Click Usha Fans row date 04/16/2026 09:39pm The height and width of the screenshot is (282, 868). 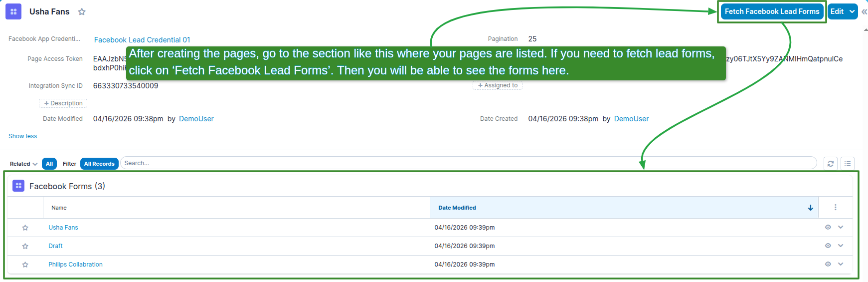465,228
